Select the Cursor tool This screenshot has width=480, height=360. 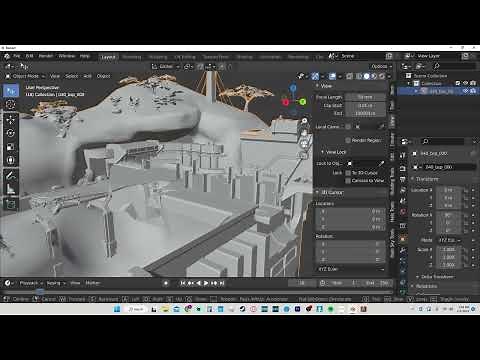(x=11, y=105)
